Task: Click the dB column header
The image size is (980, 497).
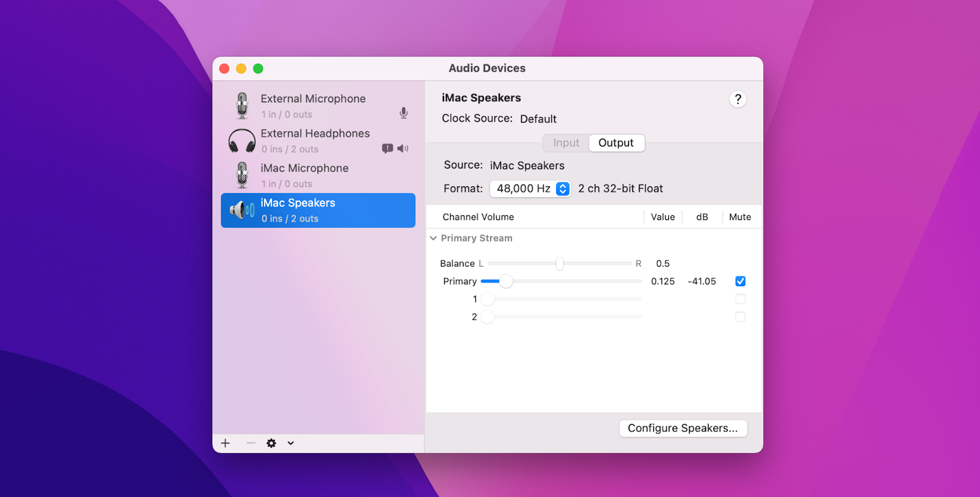Action: click(702, 217)
